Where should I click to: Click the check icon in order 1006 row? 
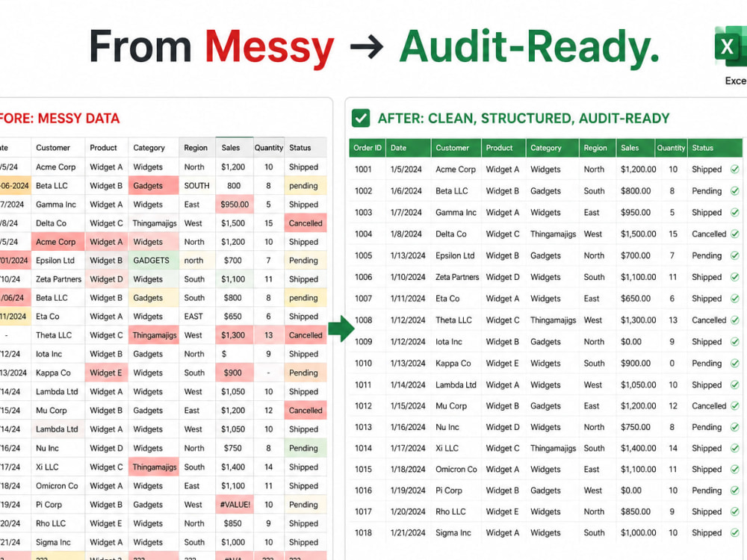coord(734,277)
